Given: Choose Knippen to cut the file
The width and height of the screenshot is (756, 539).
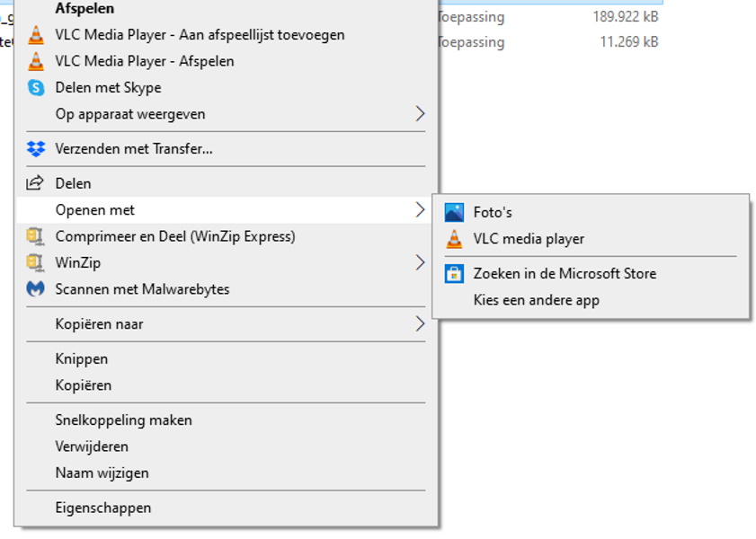Looking at the screenshot, I should coord(227,358).
